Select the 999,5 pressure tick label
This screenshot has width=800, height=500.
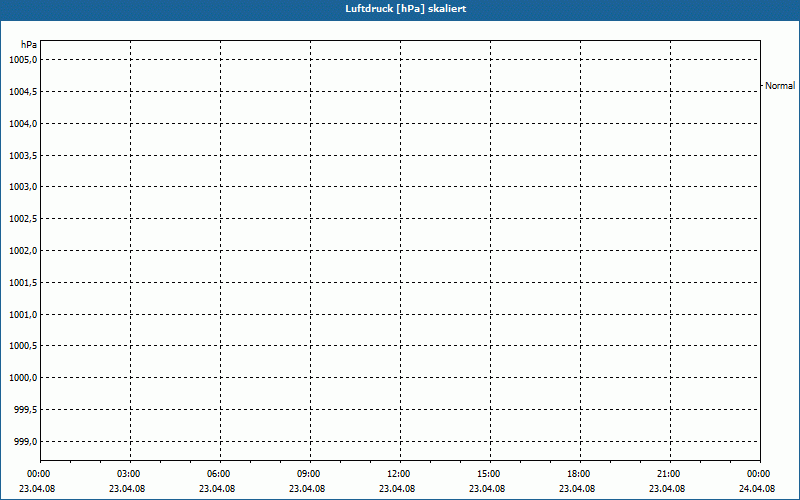(x=22, y=410)
